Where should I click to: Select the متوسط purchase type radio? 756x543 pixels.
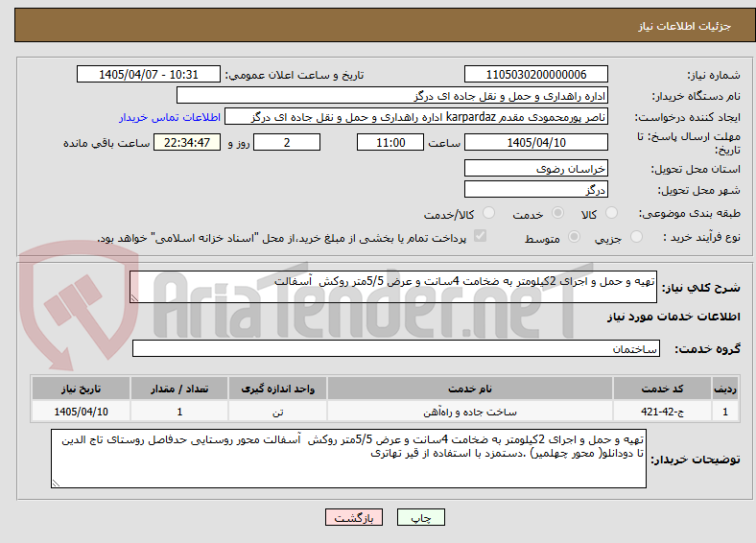tap(575, 237)
